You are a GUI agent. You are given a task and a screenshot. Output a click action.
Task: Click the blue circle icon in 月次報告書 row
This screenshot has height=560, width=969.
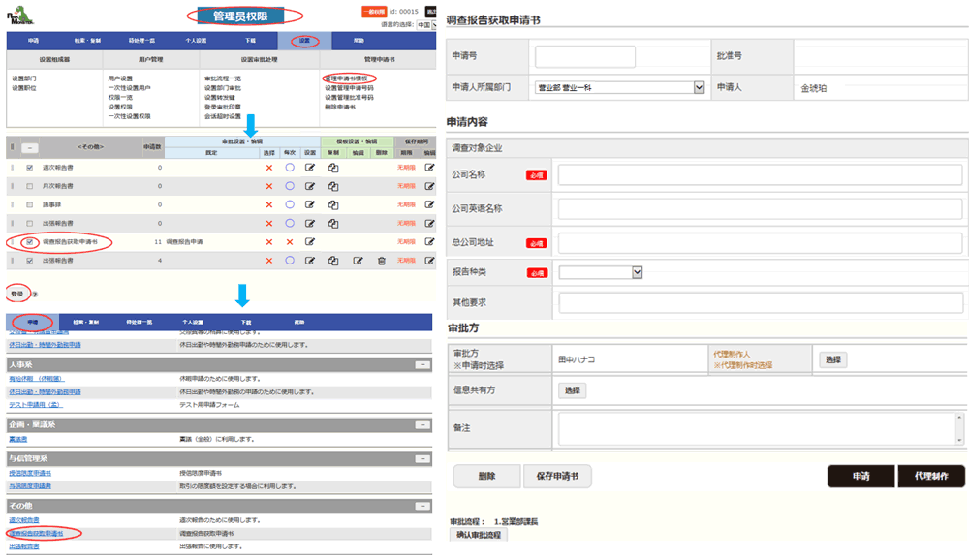(x=289, y=186)
